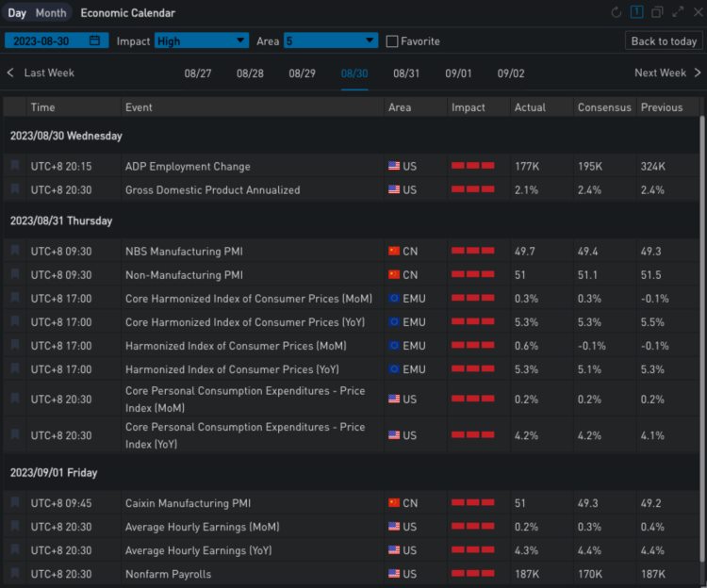Select the 08/31 date tab
The width and height of the screenshot is (707, 588).
click(x=406, y=73)
